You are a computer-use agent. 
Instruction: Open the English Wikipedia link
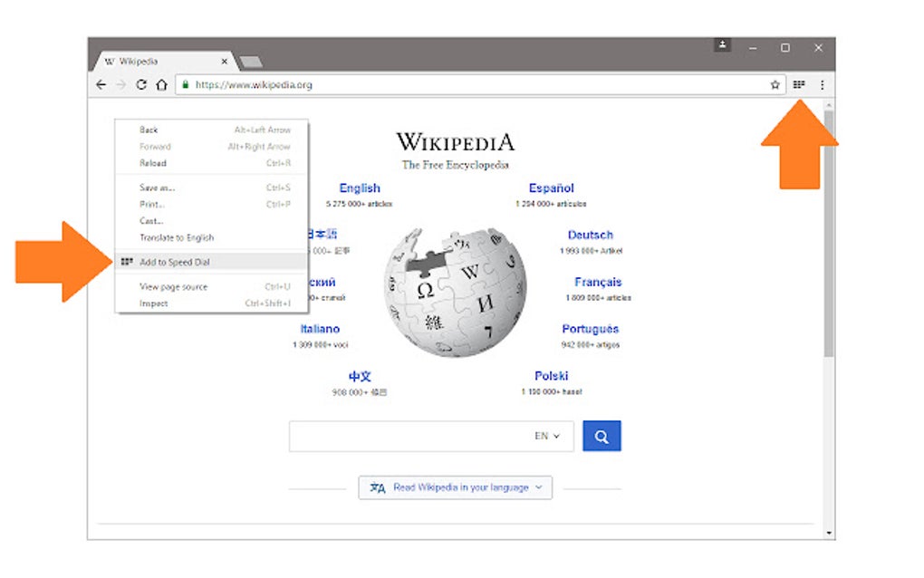coord(360,188)
